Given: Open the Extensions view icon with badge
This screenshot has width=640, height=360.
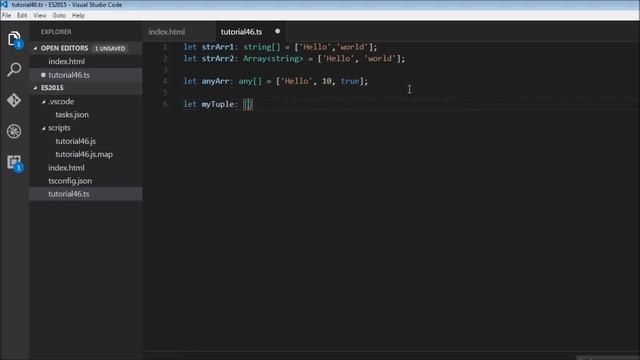Looking at the screenshot, I should coord(15,163).
